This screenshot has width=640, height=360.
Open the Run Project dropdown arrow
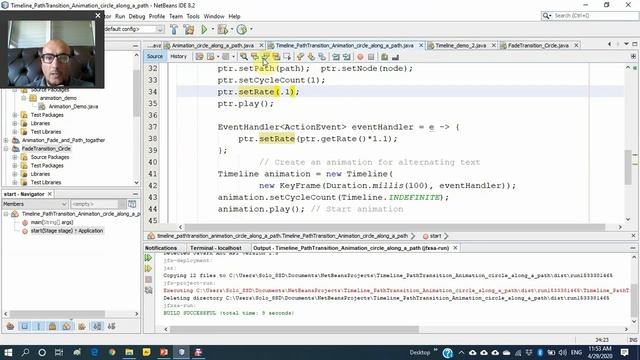212,29
